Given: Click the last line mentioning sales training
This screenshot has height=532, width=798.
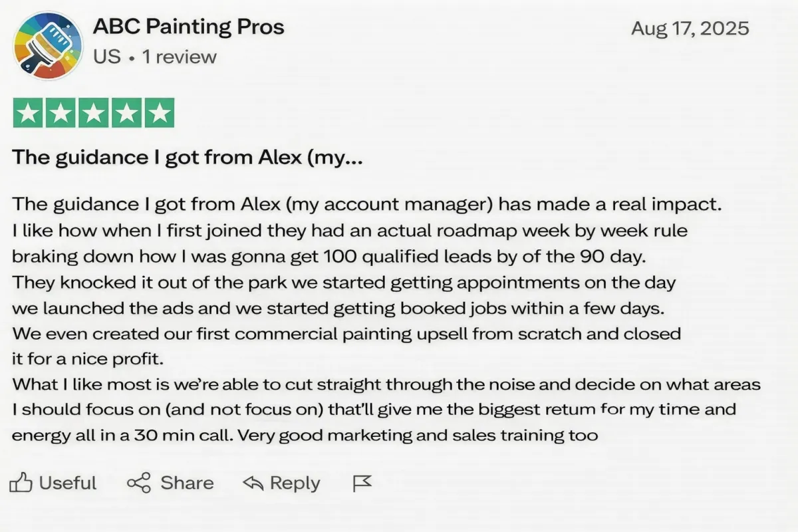Looking at the screenshot, I should coord(306,436).
